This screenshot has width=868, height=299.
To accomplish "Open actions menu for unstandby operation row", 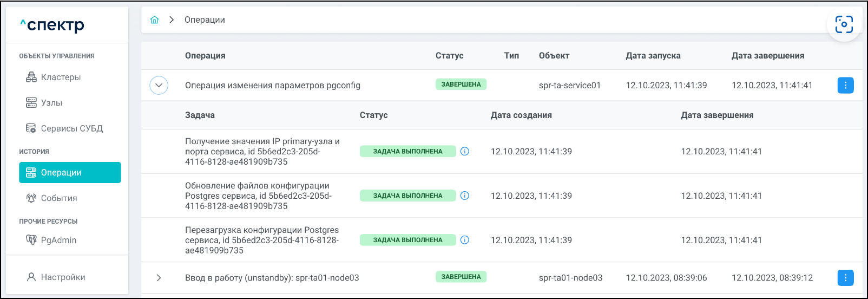I will click(x=845, y=278).
